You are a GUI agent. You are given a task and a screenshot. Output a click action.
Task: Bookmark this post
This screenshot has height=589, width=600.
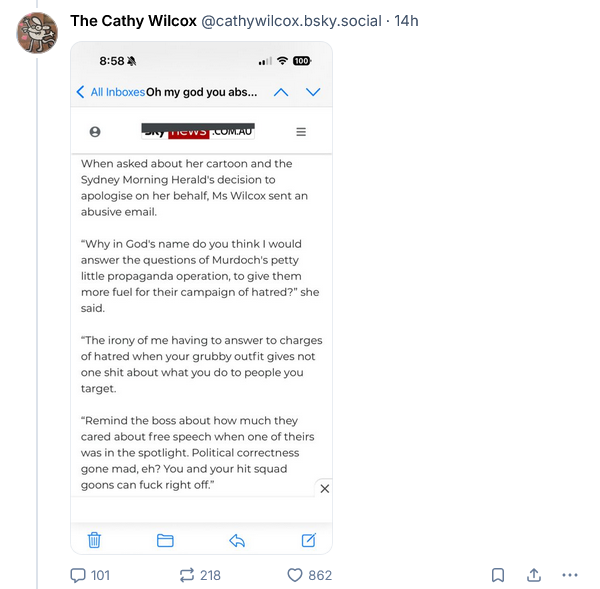497,575
